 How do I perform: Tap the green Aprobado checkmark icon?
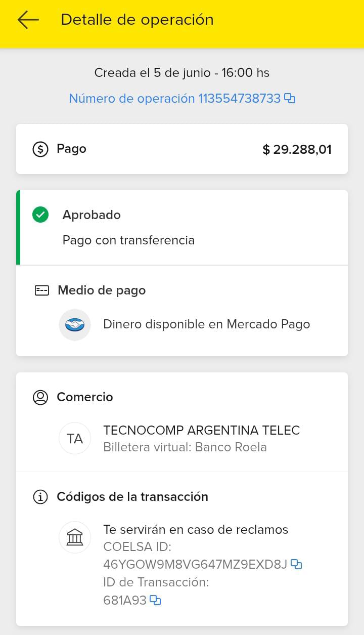pos(40,215)
